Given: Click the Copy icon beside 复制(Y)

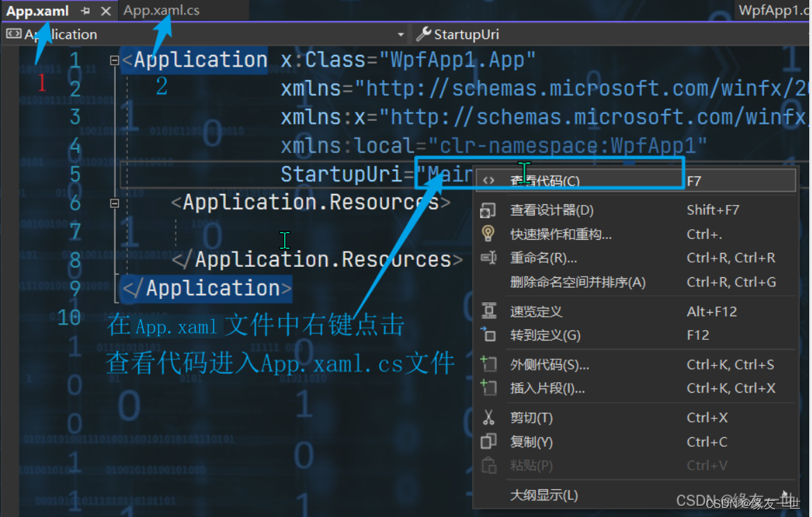Looking at the screenshot, I should (x=488, y=442).
